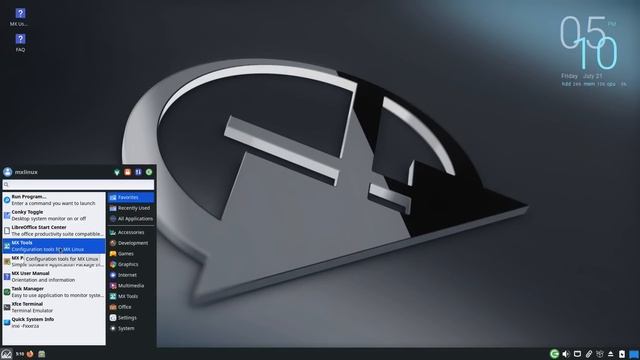Select the Development category
This screenshot has height=360, width=640.
(x=131, y=243)
